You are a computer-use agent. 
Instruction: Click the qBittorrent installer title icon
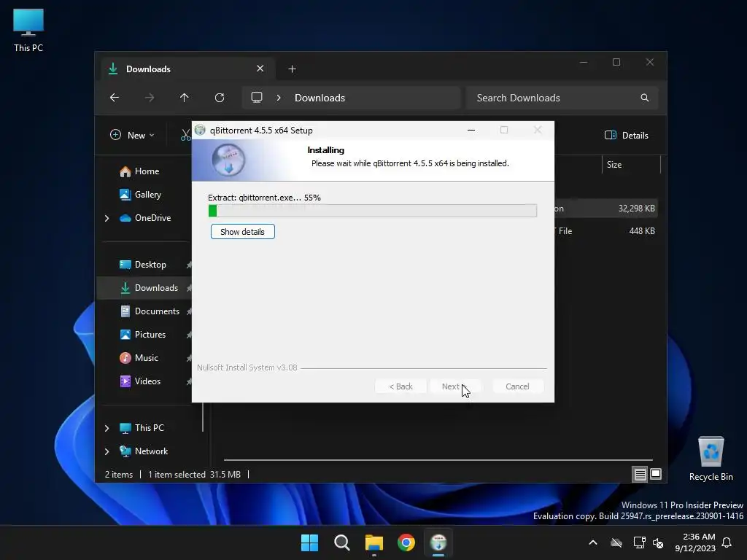(x=200, y=130)
